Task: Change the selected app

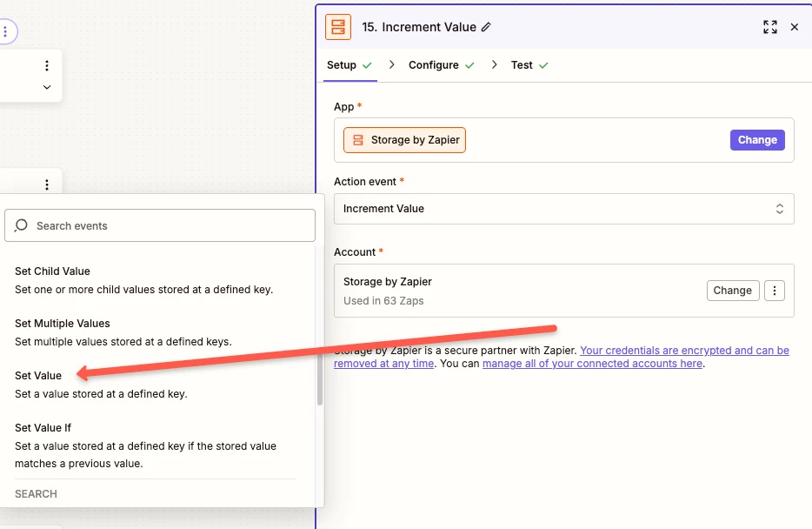Action: click(757, 140)
